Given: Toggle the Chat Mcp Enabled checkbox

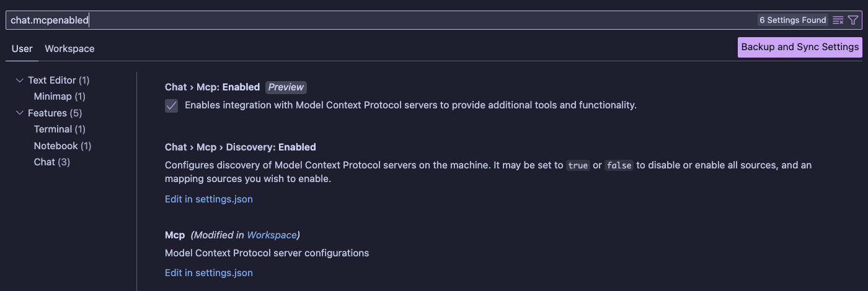Looking at the screenshot, I should (172, 106).
